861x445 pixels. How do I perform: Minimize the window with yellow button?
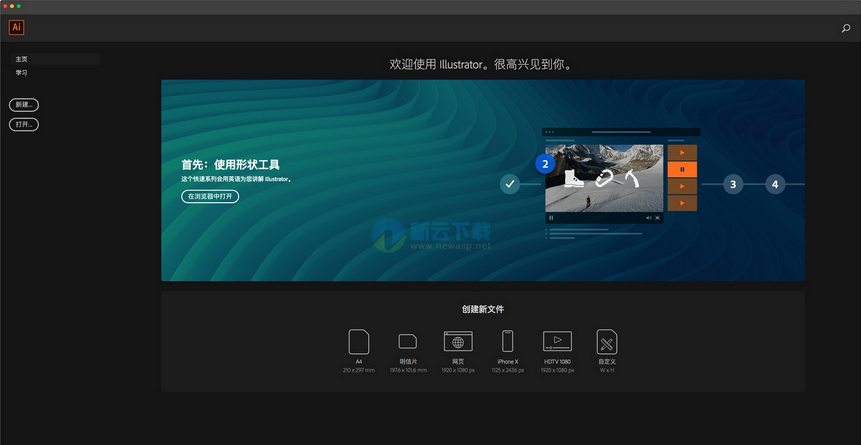point(12,6)
